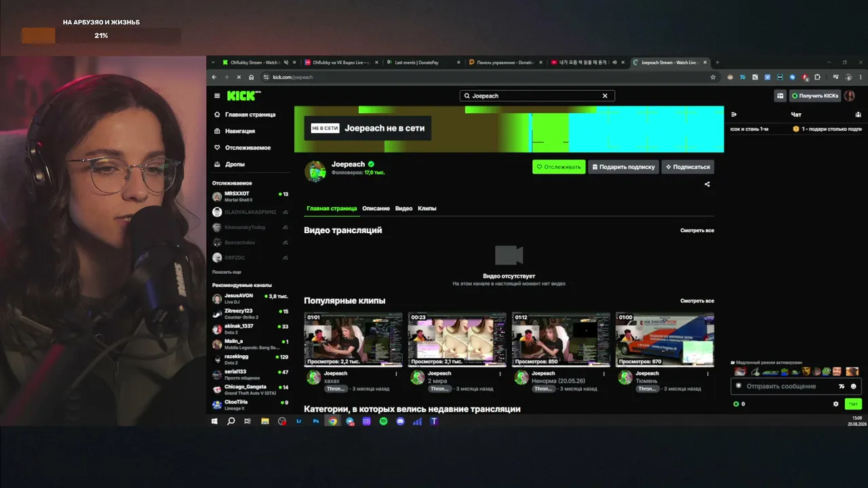
Task: Switch to Панель управления Donation tab
Action: (506, 62)
